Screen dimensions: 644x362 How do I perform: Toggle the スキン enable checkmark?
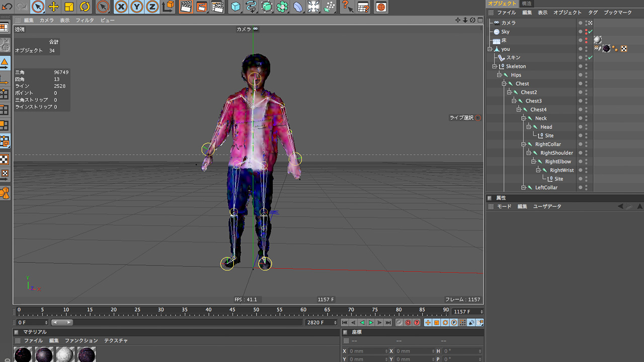(x=590, y=58)
